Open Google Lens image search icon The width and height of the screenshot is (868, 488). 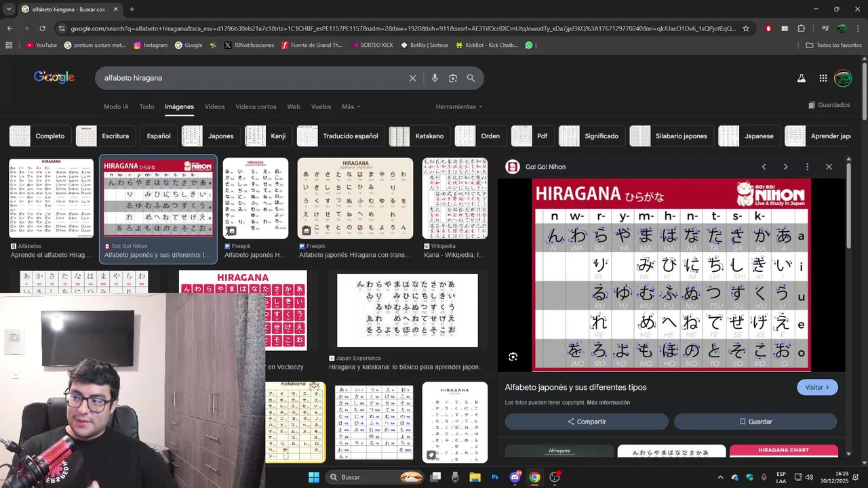453,78
